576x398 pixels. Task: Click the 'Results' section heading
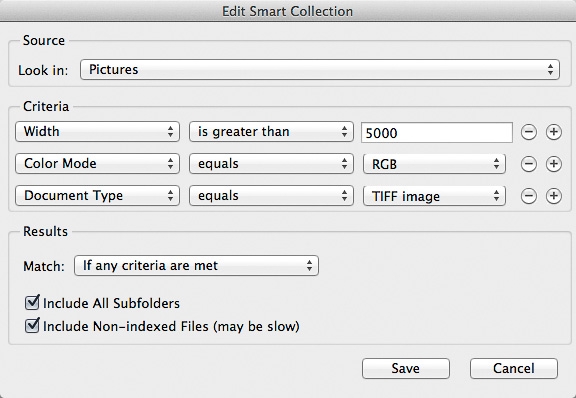(46, 231)
